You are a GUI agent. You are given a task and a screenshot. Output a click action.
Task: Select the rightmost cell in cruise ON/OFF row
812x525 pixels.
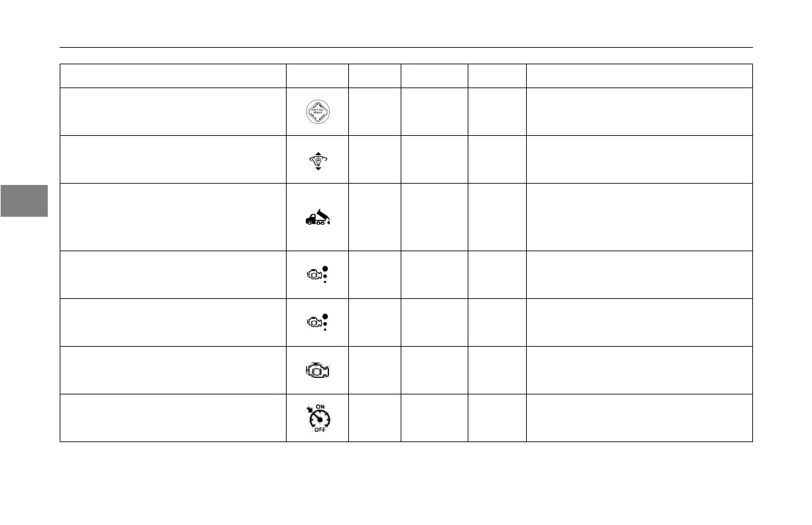click(639, 418)
